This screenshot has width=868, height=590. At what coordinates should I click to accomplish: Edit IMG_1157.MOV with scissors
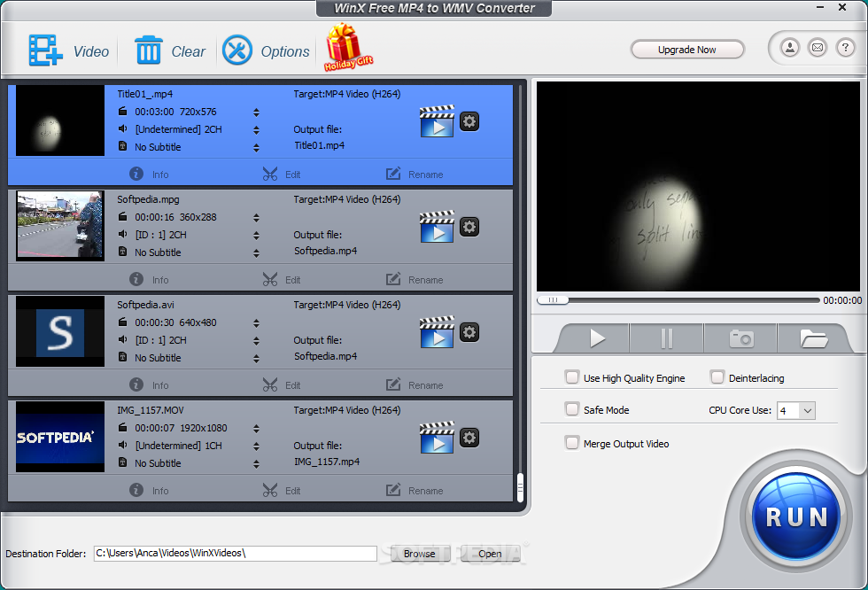tap(282, 491)
